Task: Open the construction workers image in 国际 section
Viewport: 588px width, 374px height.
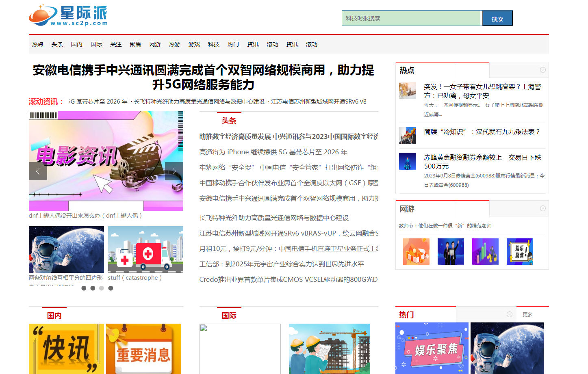Action: point(330,349)
